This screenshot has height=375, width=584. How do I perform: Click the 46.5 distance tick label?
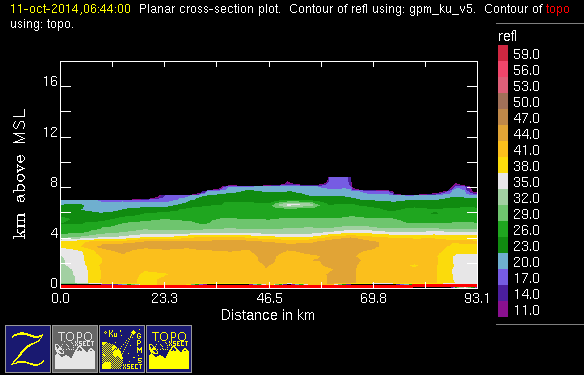pyautogui.click(x=269, y=298)
